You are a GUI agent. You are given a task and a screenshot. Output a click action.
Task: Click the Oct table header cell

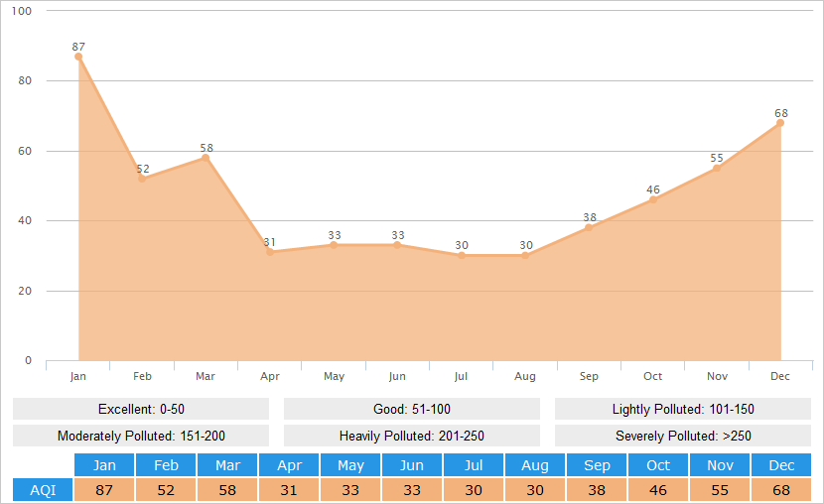click(x=658, y=465)
